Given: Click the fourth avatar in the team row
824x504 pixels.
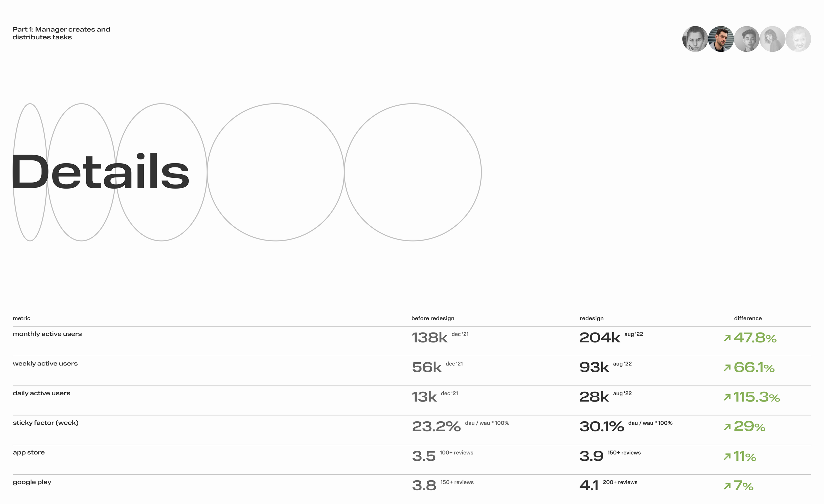Looking at the screenshot, I should [772, 39].
